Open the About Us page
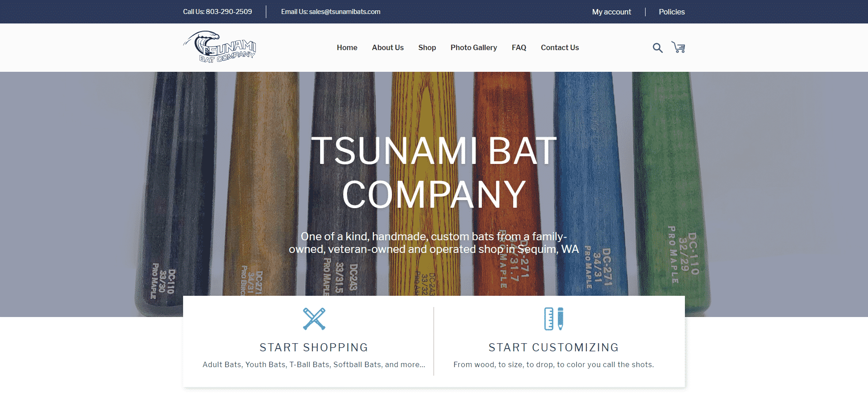 pos(388,47)
